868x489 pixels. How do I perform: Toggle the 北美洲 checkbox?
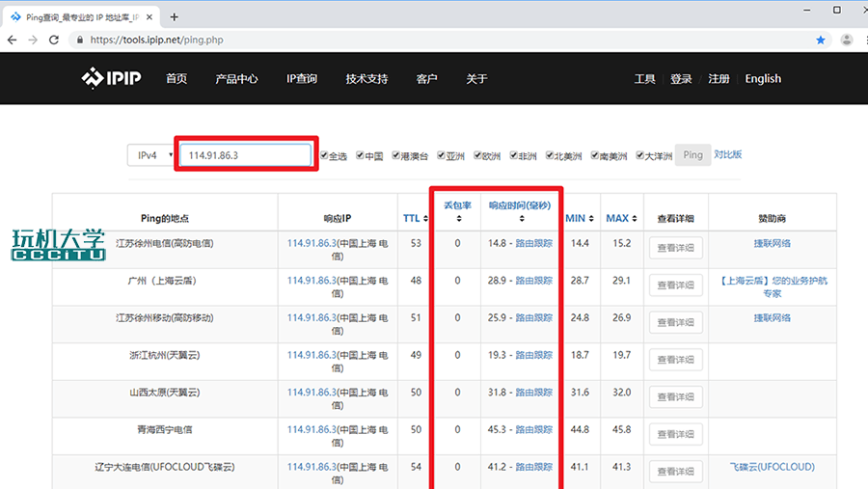550,155
